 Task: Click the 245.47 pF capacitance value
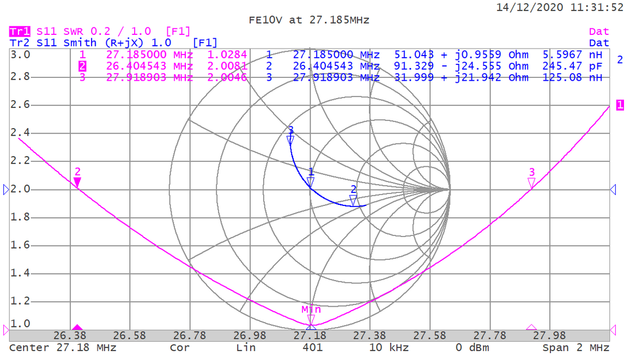click(572, 66)
